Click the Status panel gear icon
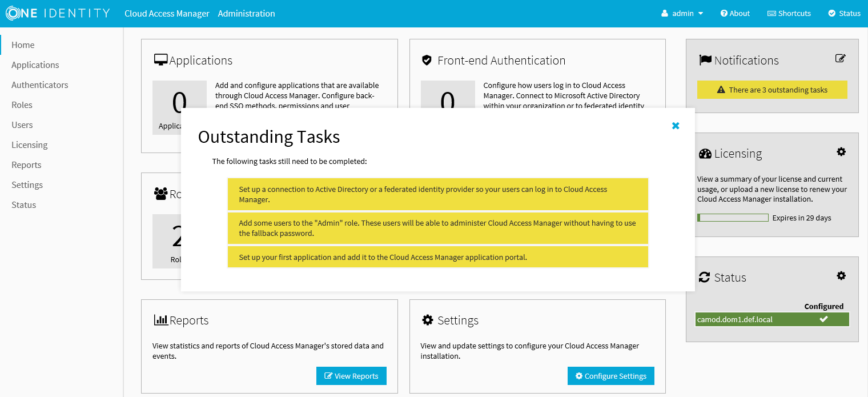868x397 pixels. pyautogui.click(x=841, y=276)
